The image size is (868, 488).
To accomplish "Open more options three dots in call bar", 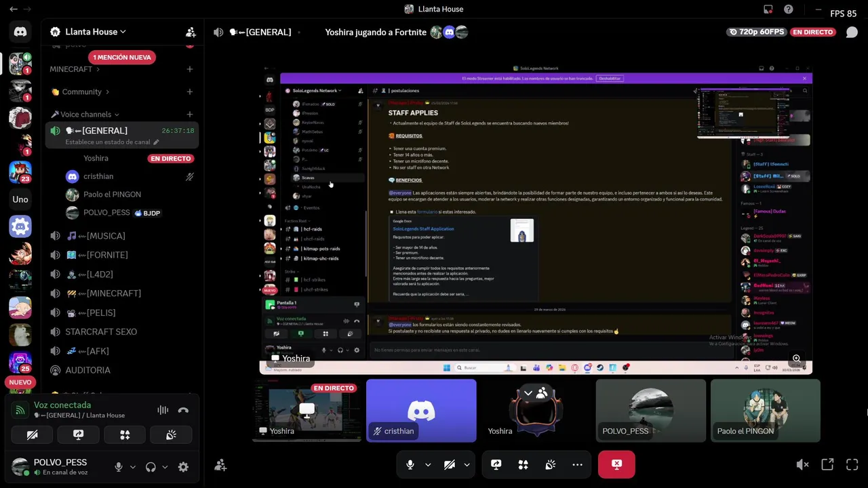I will [577, 464].
